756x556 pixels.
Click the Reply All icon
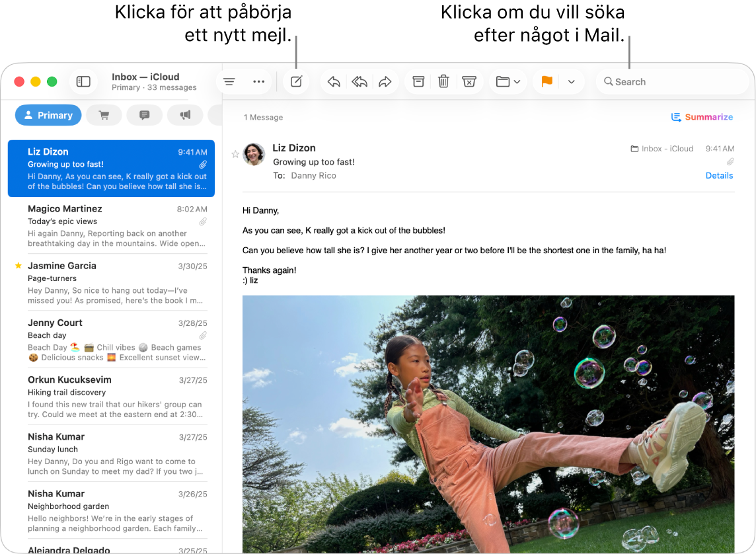[359, 81]
